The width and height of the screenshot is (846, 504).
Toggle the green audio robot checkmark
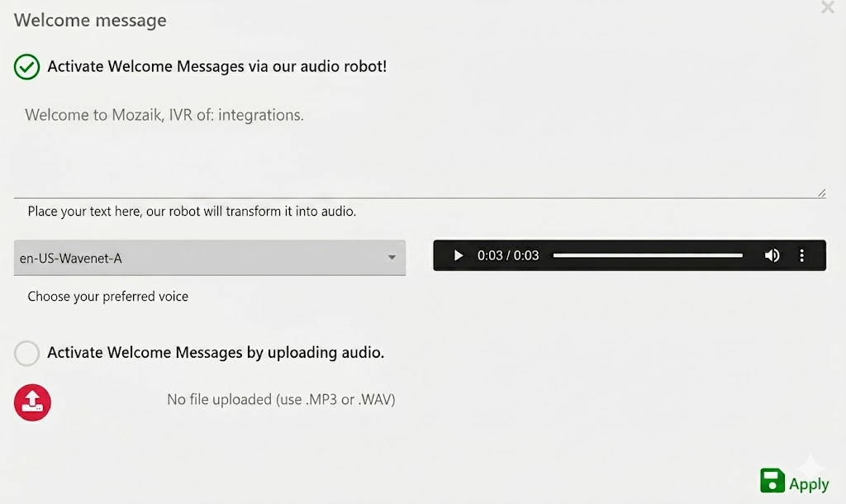(x=26, y=67)
